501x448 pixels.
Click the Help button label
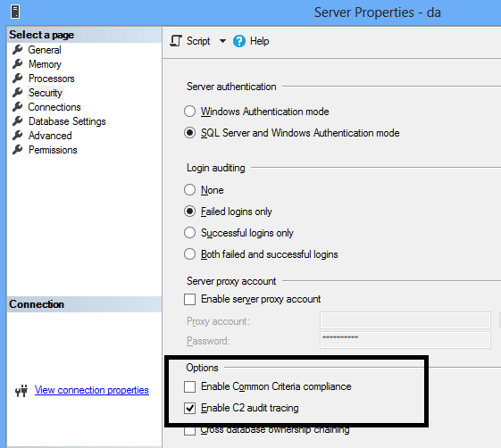(259, 41)
